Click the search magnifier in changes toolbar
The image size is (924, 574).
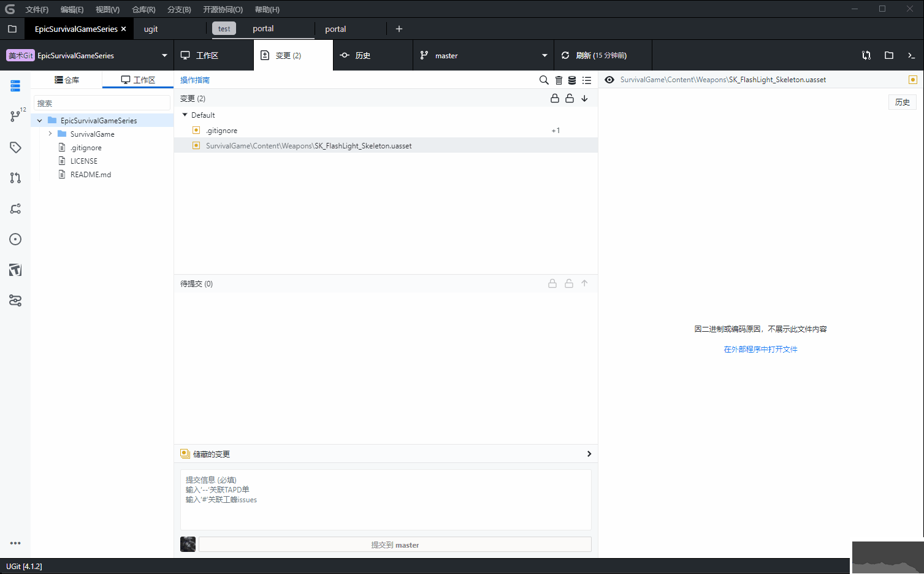pos(544,80)
